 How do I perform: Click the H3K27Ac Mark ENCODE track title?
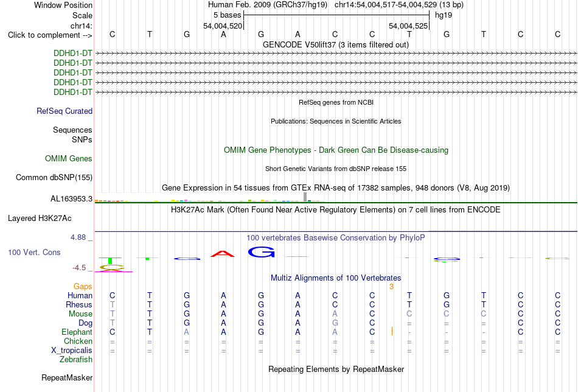336,210
